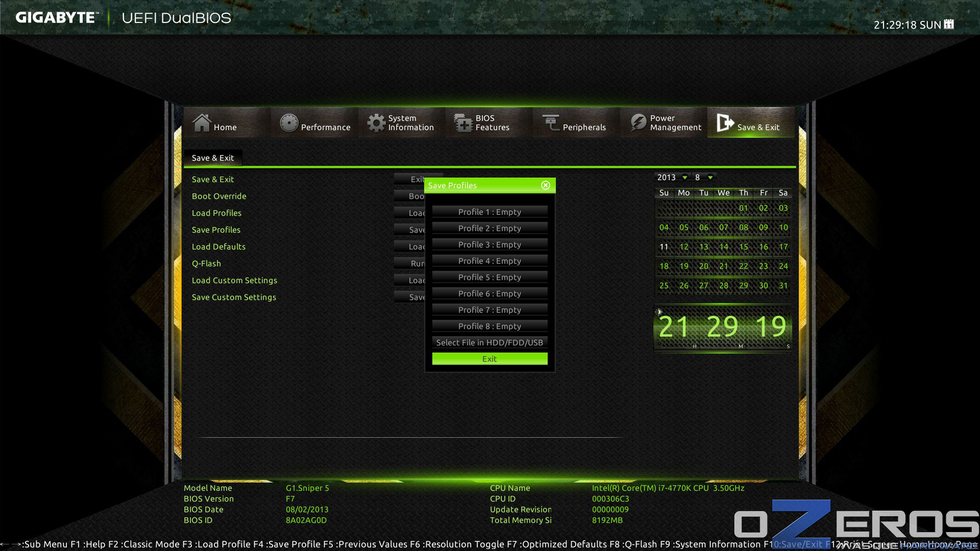Select the Boot Override entry
This screenshot has height=551, width=980.
click(x=219, y=196)
